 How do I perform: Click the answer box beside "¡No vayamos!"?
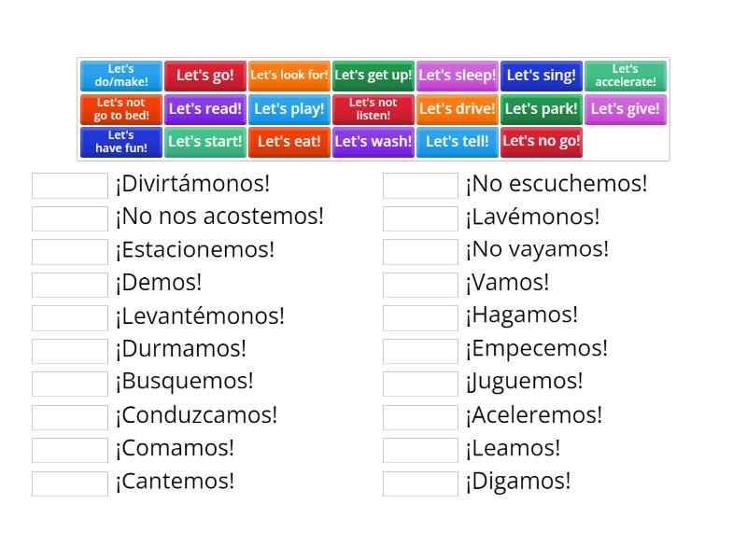(420, 250)
